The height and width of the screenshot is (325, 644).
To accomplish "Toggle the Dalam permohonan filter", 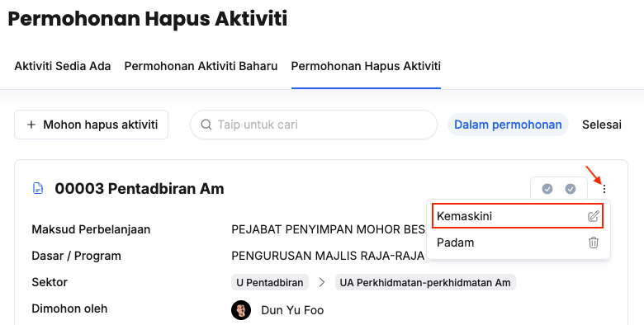I will click(x=508, y=125).
